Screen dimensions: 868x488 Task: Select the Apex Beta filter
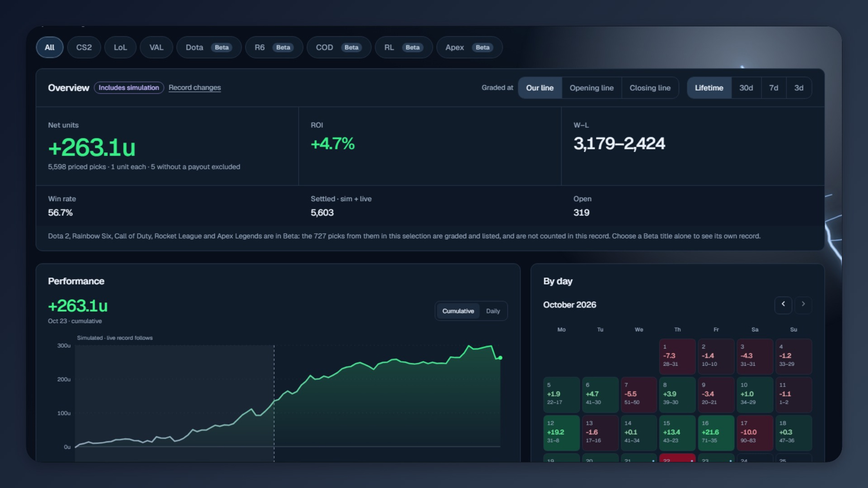tap(469, 47)
